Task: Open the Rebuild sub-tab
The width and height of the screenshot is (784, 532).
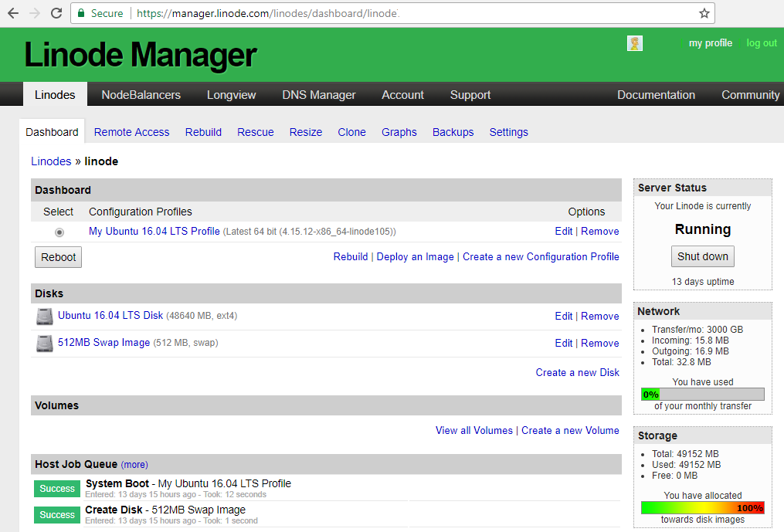Action: tap(203, 132)
